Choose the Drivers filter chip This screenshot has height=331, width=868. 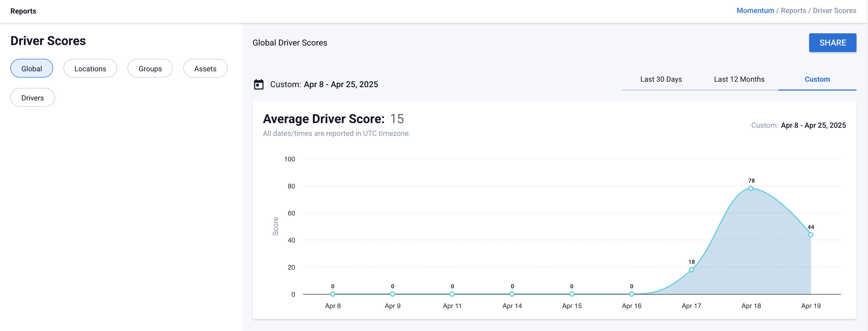tap(32, 98)
